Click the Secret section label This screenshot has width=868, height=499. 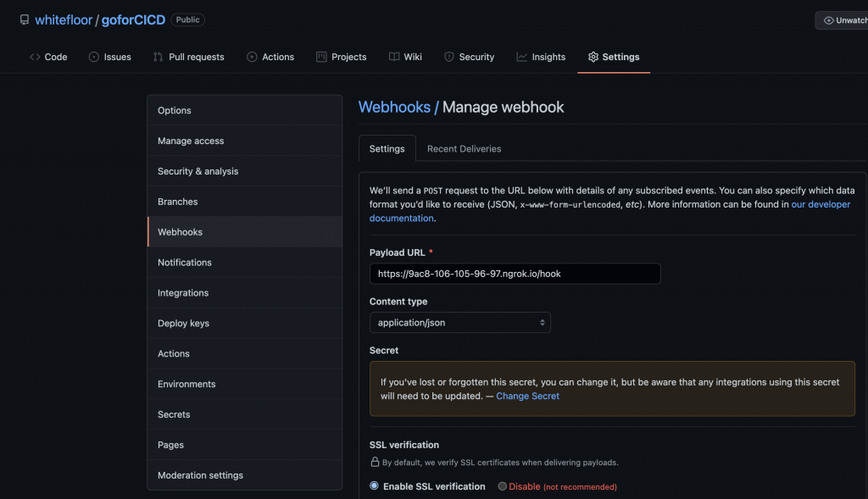coord(384,350)
